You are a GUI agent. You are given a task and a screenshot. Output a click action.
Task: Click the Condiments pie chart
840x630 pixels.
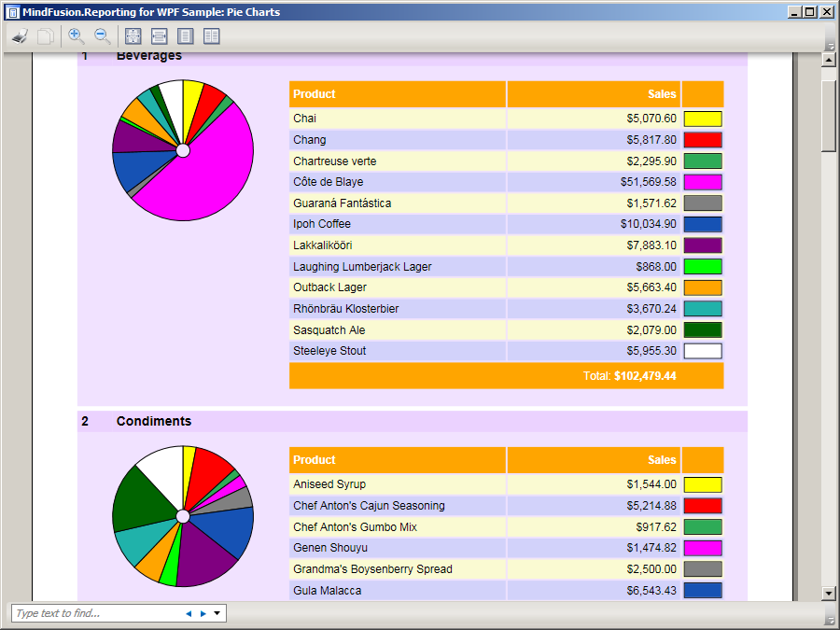(x=183, y=516)
